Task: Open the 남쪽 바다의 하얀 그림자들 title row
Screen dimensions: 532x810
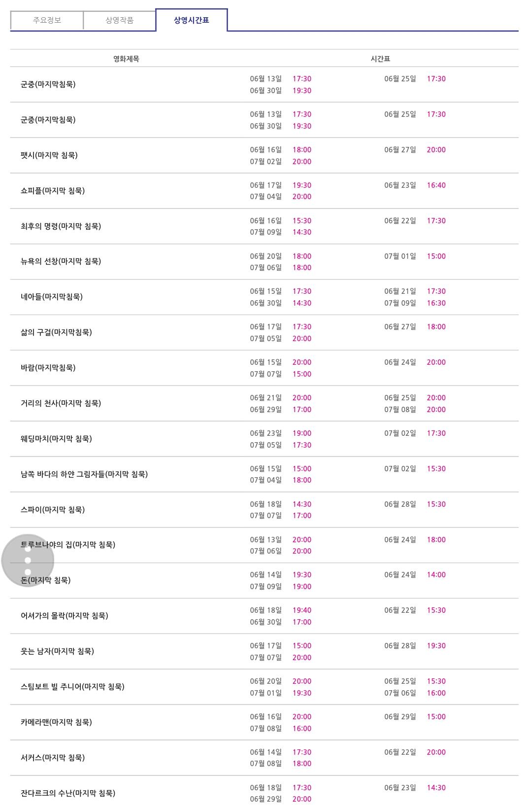Action: click(x=84, y=474)
